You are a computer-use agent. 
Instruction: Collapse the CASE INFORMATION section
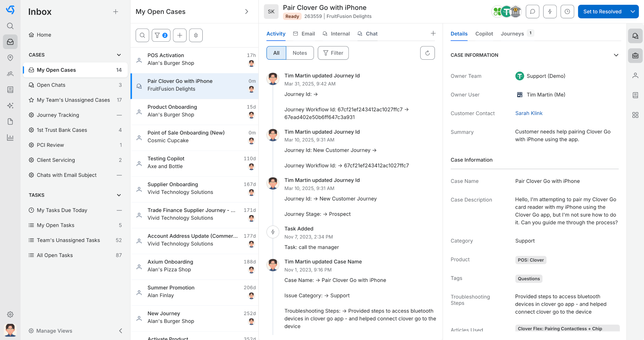pyautogui.click(x=616, y=55)
